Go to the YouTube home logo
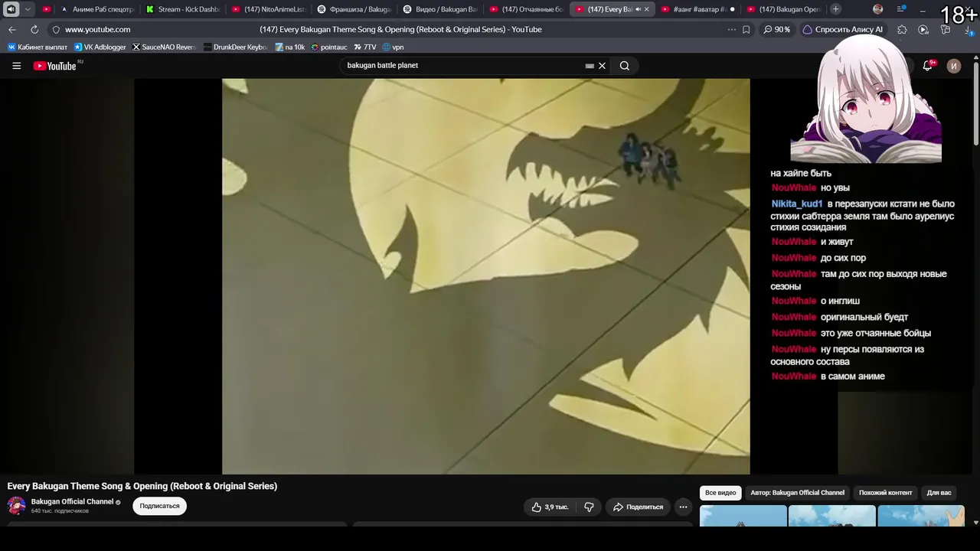 pyautogui.click(x=55, y=66)
